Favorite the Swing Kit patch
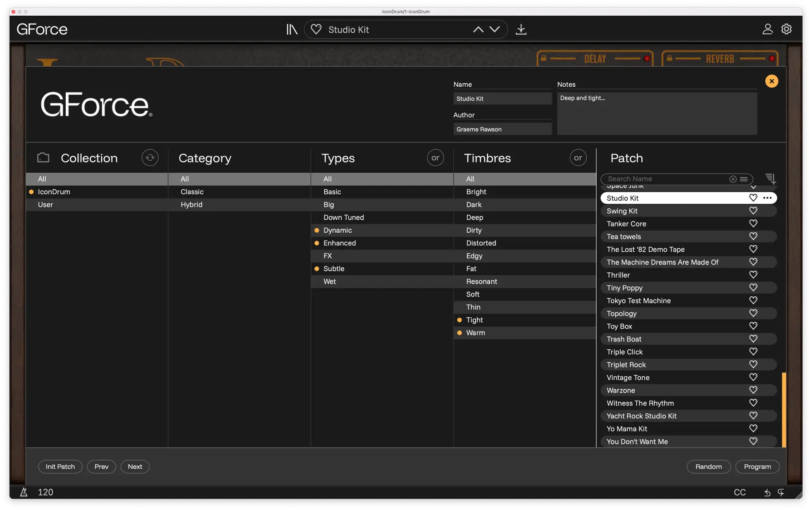The height and width of the screenshot is (510, 812). click(x=753, y=211)
